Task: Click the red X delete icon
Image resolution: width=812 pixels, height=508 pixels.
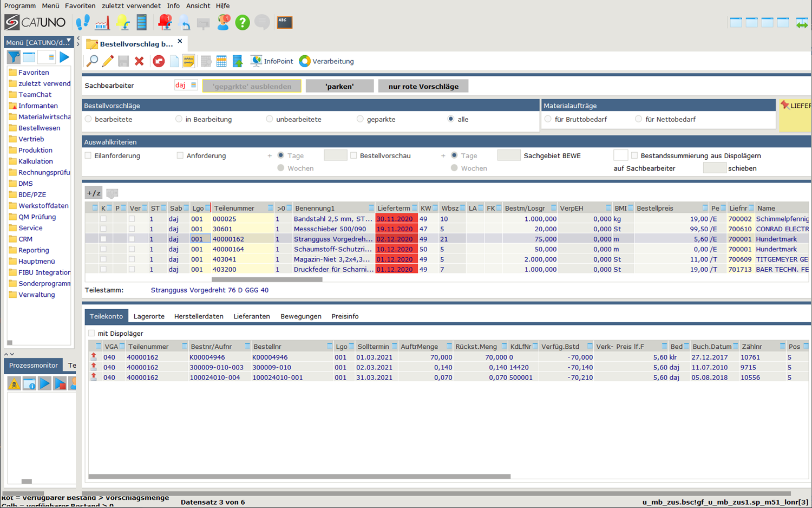Action: [x=139, y=61]
